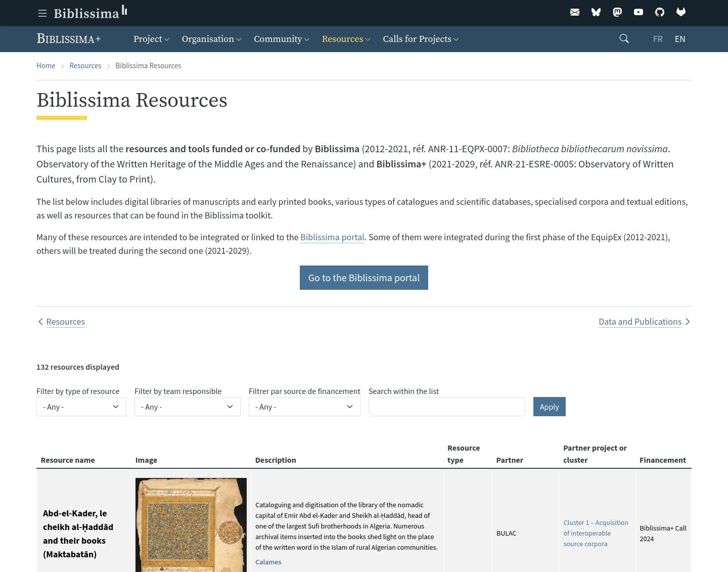Click the Image column header
Screen dimensions: 728x572
146,460
